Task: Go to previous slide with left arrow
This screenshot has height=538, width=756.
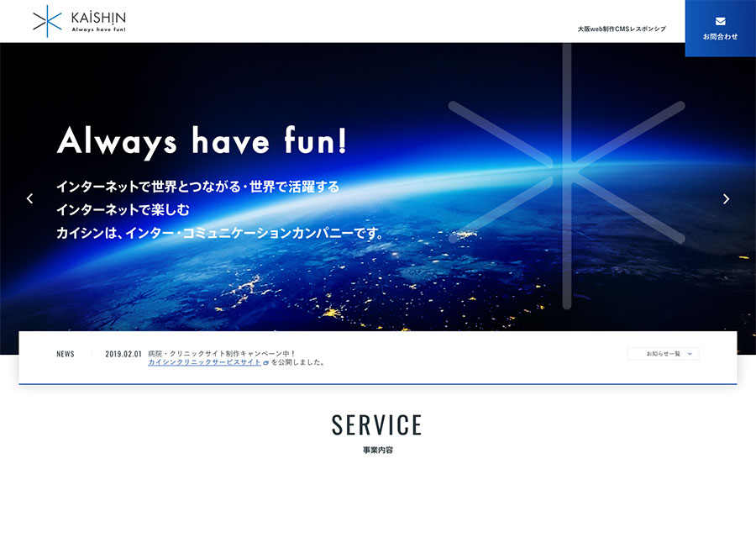Action: (30, 198)
